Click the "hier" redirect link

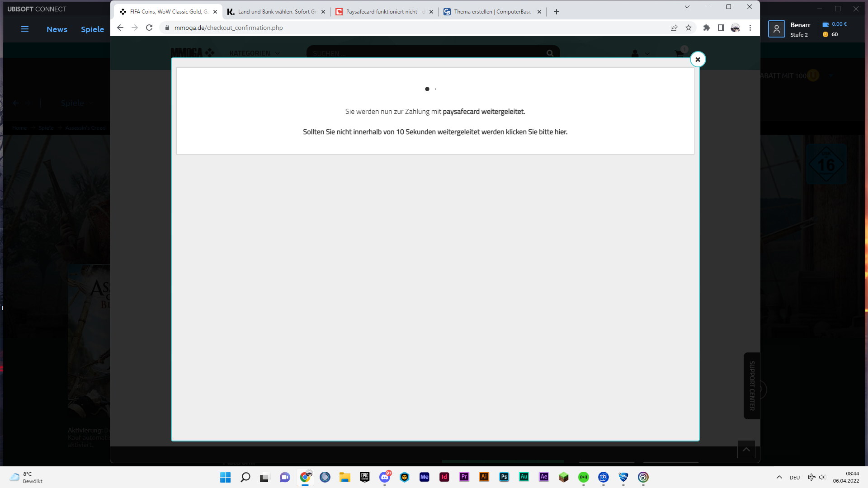[560, 131]
